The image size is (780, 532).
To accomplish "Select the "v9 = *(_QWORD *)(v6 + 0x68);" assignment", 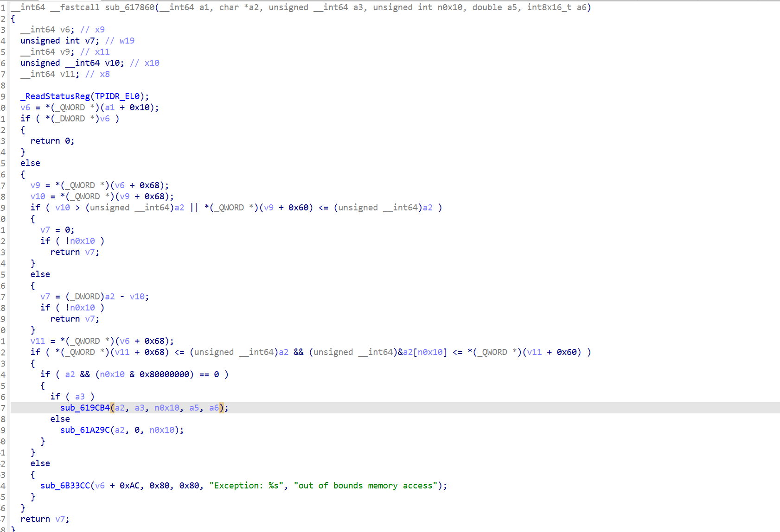I will (100, 185).
